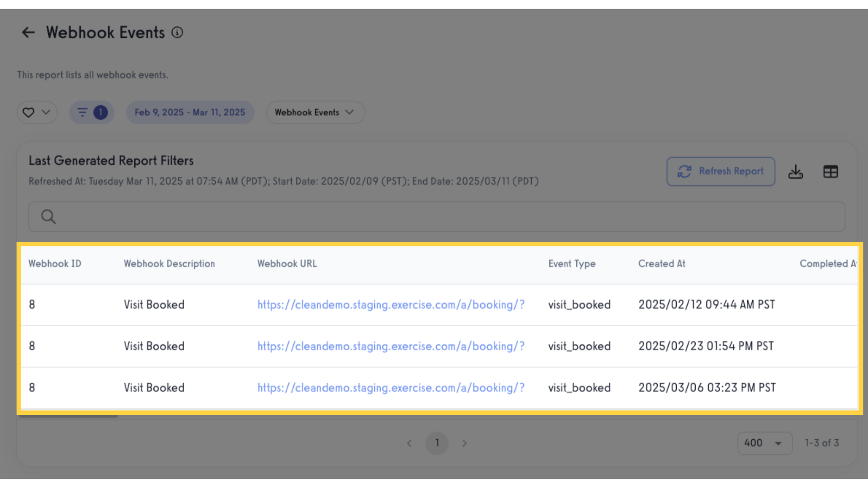This screenshot has height=488, width=868.
Task: Open the Feb 9, 2025 - Mar 11, 2025 date range
Action: (190, 112)
